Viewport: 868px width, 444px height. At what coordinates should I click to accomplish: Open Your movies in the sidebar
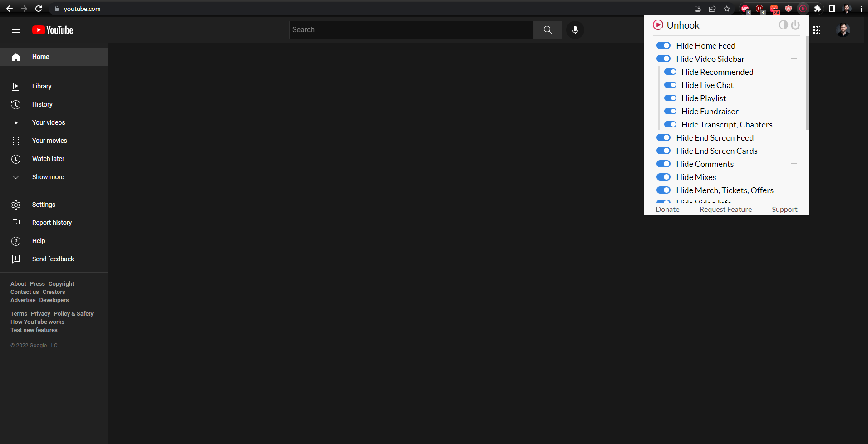point(54,141)
